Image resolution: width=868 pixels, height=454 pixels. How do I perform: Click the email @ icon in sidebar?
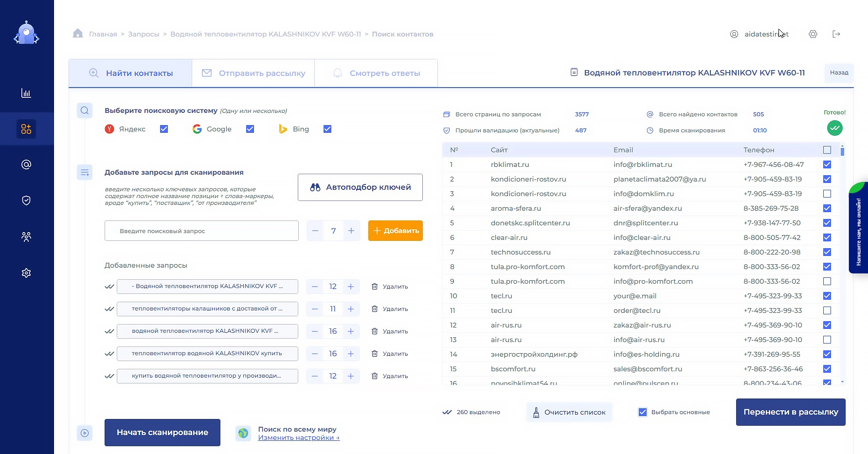(x=26, y=164)
